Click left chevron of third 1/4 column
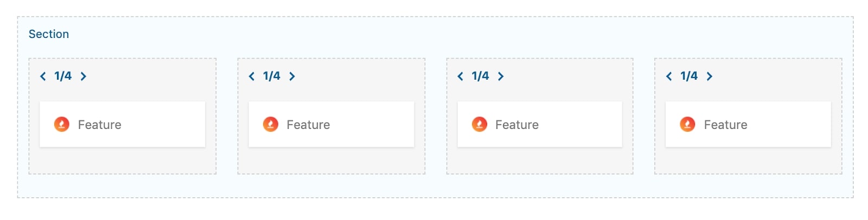 [460, 76]
